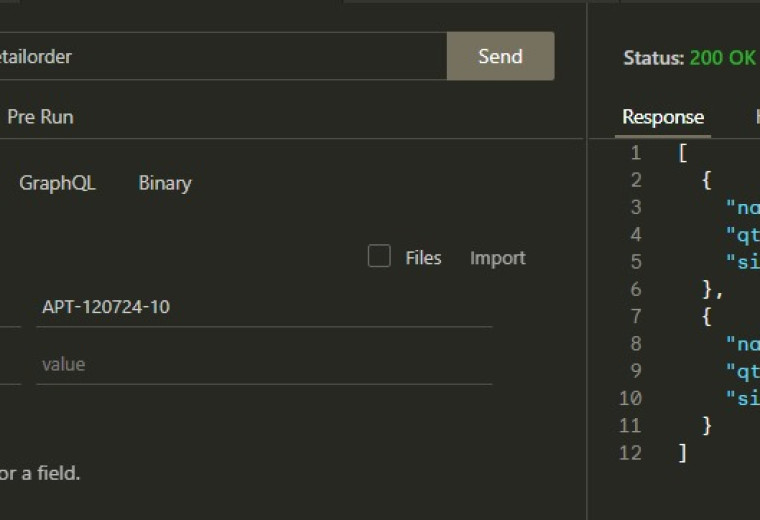Click the request URL field ending with tailorder

(223, 56)
